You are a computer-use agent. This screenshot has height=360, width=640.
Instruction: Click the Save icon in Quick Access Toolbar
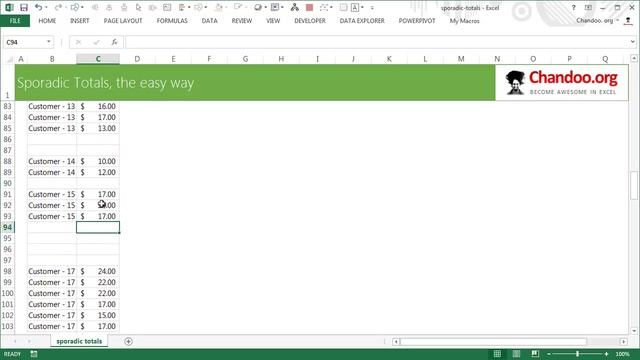(24, 7)
